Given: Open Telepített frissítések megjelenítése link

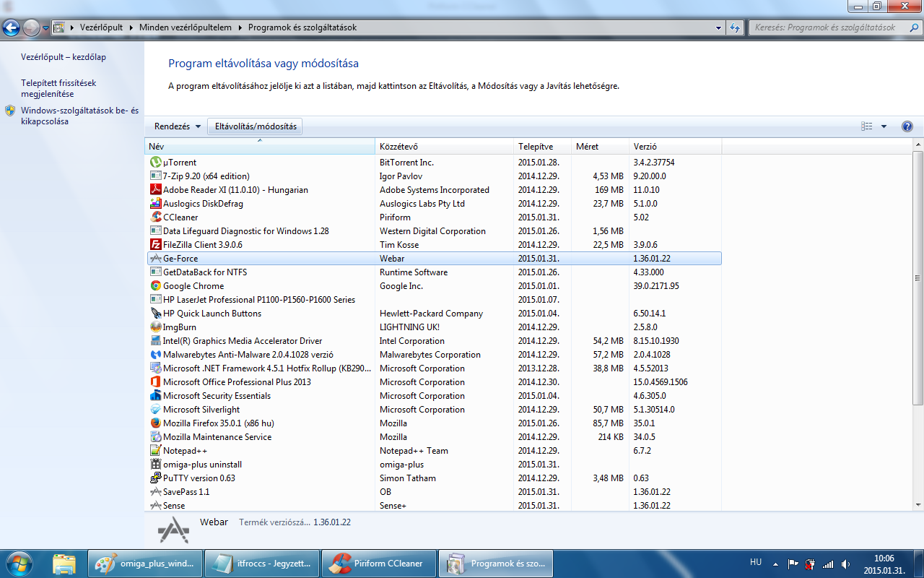Looking at the screenshot, I should point(58,88).
